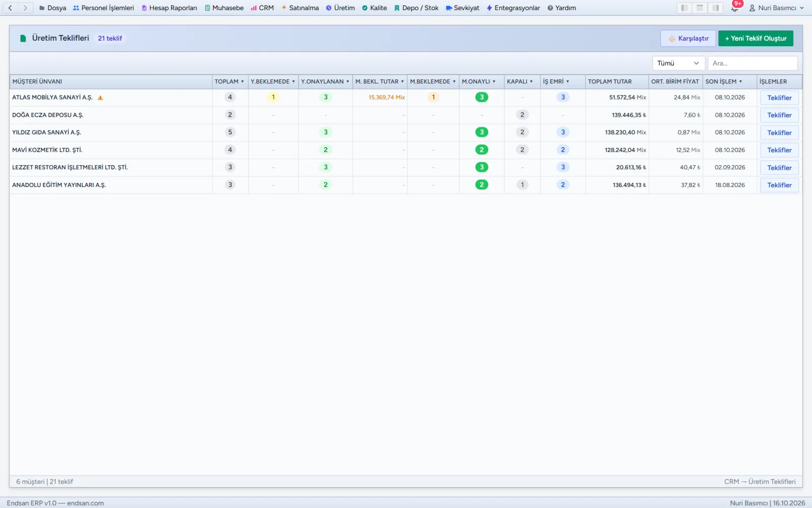Click the Yeni Teklif Oluştur button

pos(756,38)
